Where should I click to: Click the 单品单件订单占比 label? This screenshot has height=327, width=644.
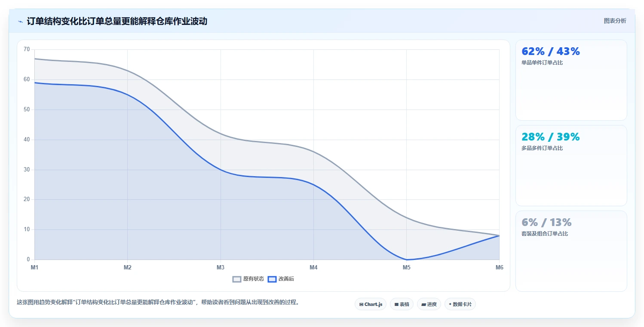coord(542,63)
